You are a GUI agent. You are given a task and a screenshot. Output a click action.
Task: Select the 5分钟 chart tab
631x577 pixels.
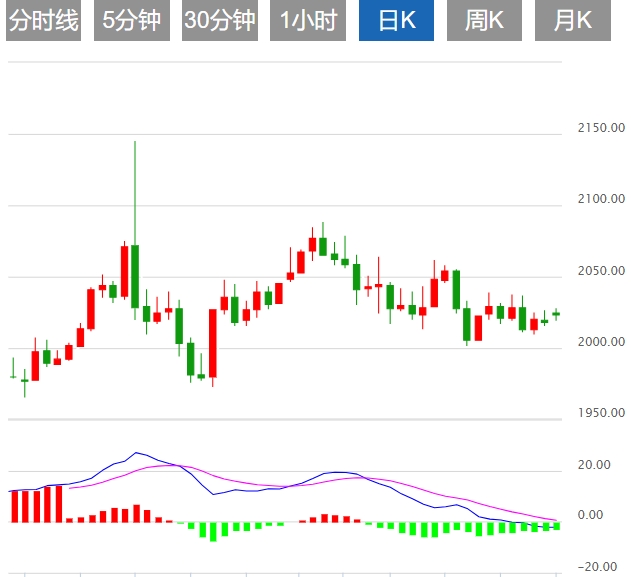click(x=132, y=21)
